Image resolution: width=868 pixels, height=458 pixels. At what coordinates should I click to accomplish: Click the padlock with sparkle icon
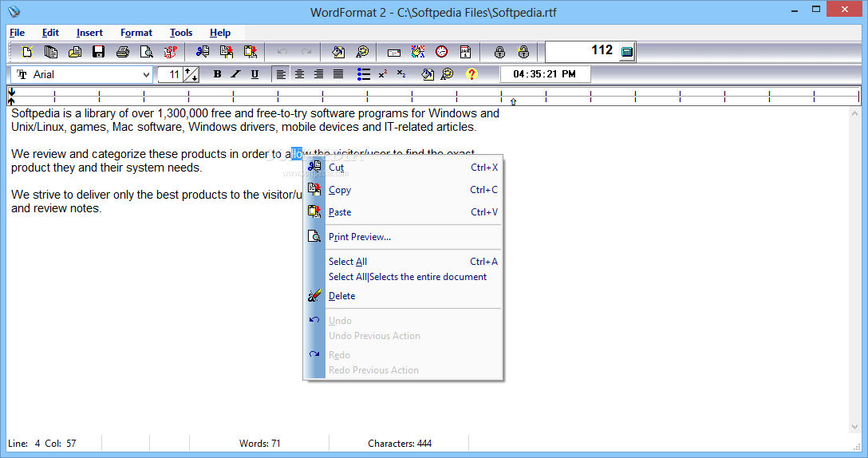(523, 52)
